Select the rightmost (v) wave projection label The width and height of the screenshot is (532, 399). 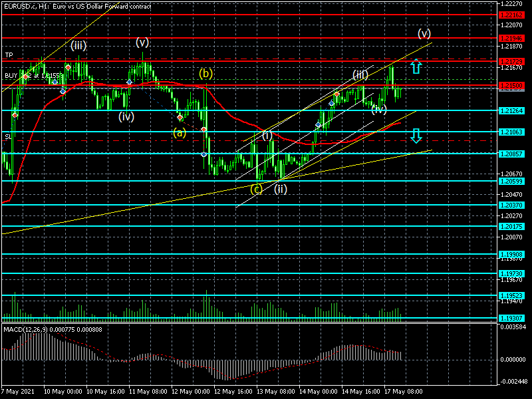click(424, 33)
